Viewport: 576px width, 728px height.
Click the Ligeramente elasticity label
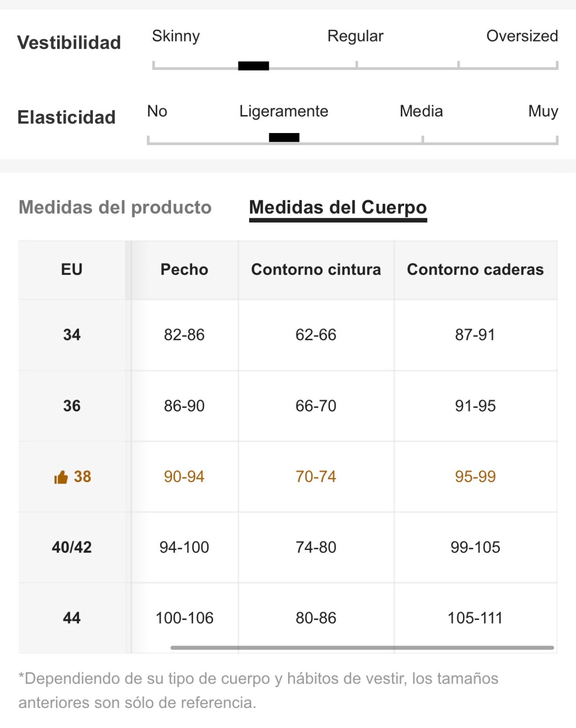(284, 112)
